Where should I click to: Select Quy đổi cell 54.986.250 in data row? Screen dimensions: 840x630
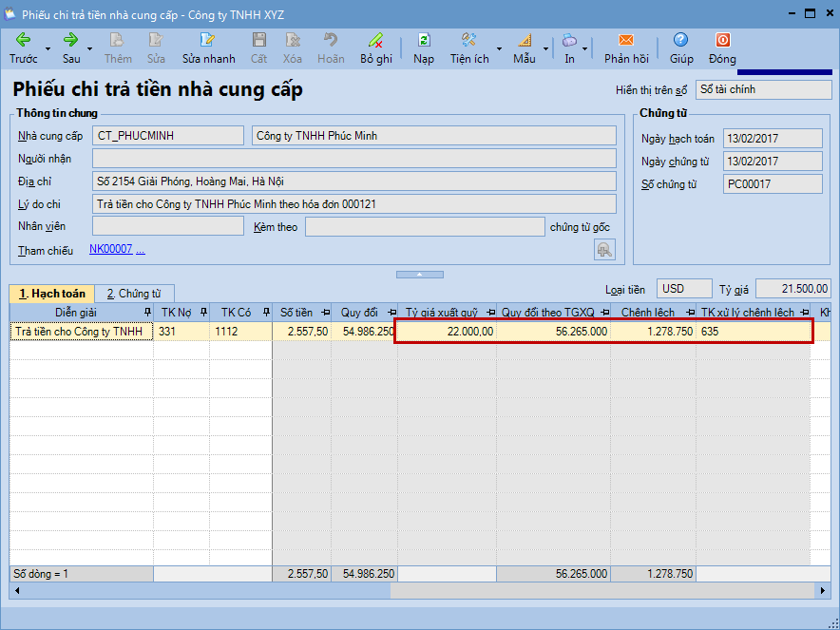[364, 332]
